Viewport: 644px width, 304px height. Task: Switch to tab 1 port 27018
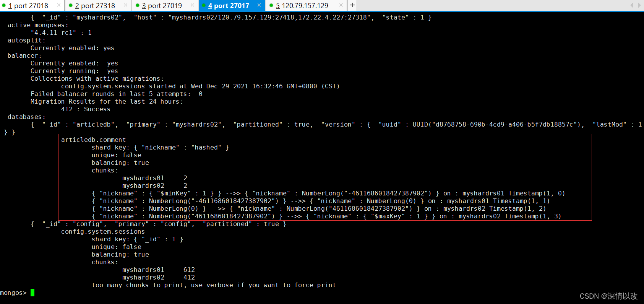pyautogui.click(x=29, y=6)
